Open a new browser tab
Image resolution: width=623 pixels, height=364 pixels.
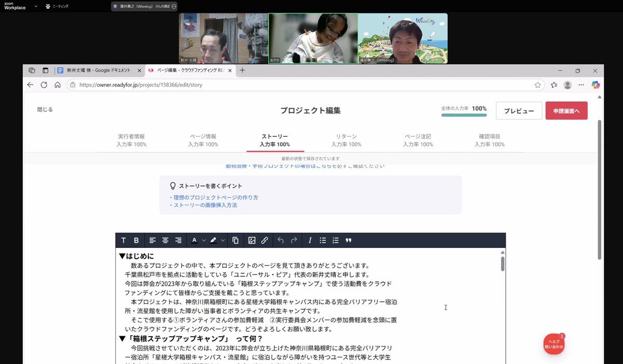click(242, 71)
